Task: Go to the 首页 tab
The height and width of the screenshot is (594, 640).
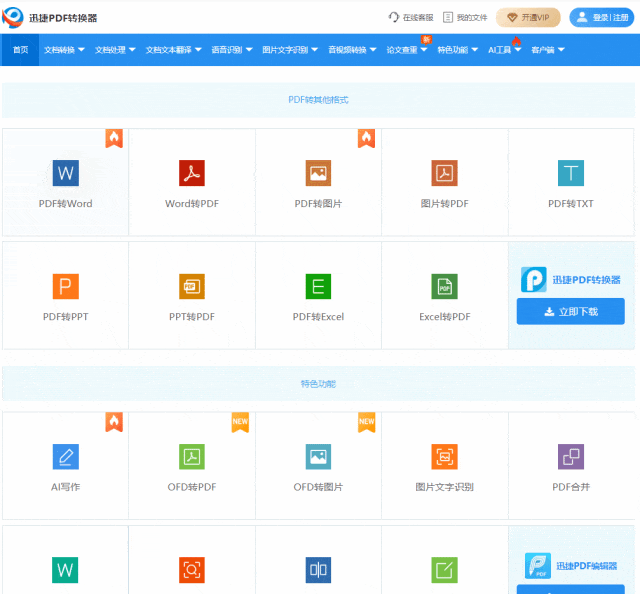Action: pyautogui.click(x=20, y=50)
